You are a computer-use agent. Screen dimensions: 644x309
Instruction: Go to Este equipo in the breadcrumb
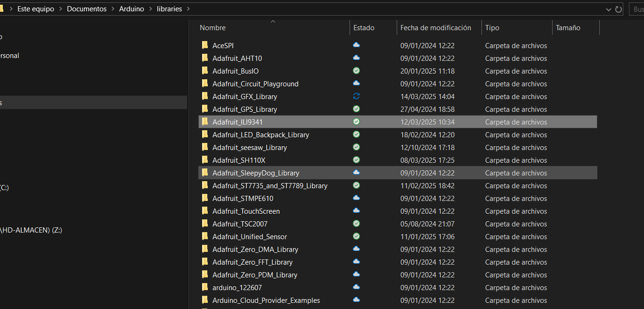point(36,9)
